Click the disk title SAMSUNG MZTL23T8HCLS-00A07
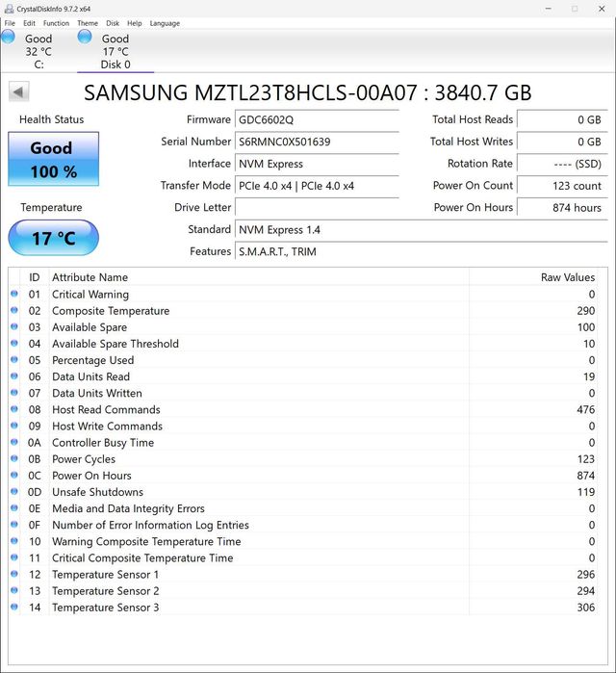Screen dimensions: 616x673 pos(250,92)
